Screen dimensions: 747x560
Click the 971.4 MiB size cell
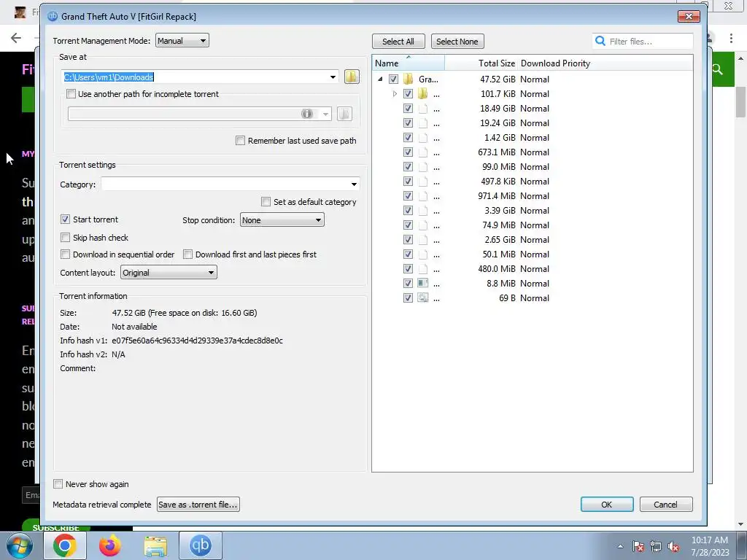click(x=496, y=195)
